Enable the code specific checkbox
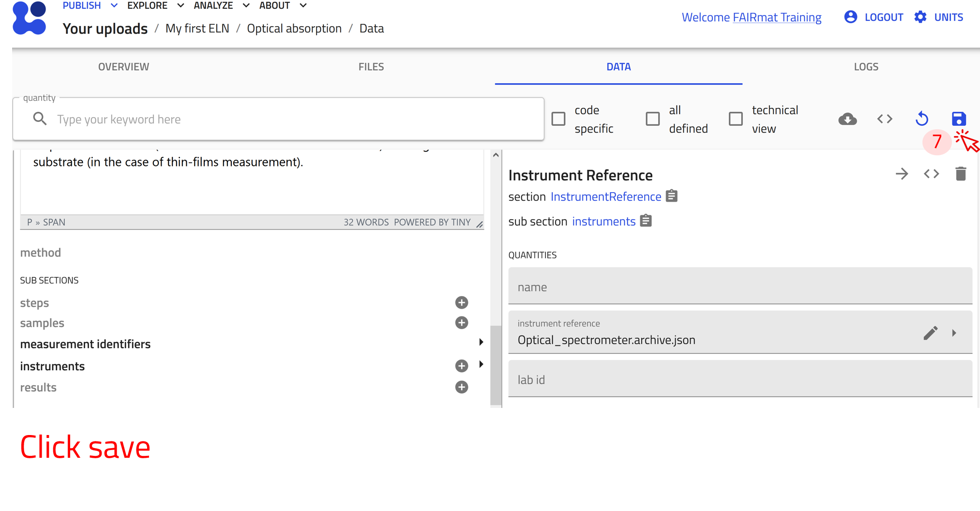The height and width of the screenshot is (511, 980). pos(558,119)
